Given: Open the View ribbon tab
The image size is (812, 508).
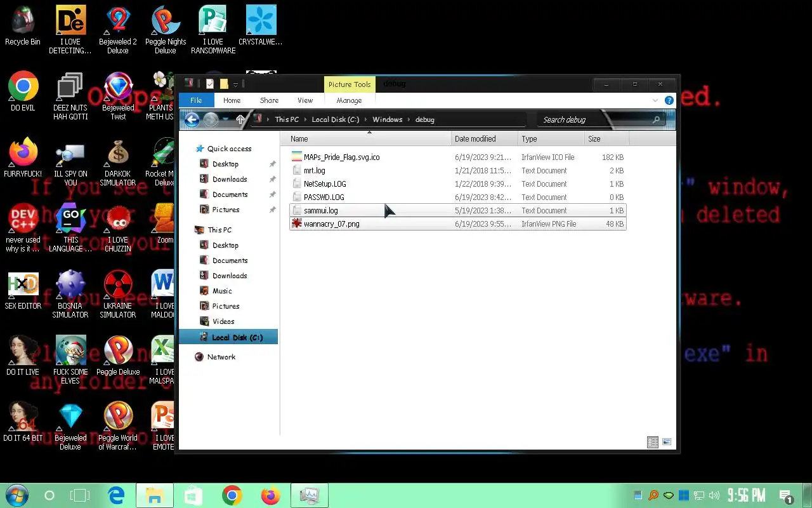Looking at the screenshot, I should 305,100.
